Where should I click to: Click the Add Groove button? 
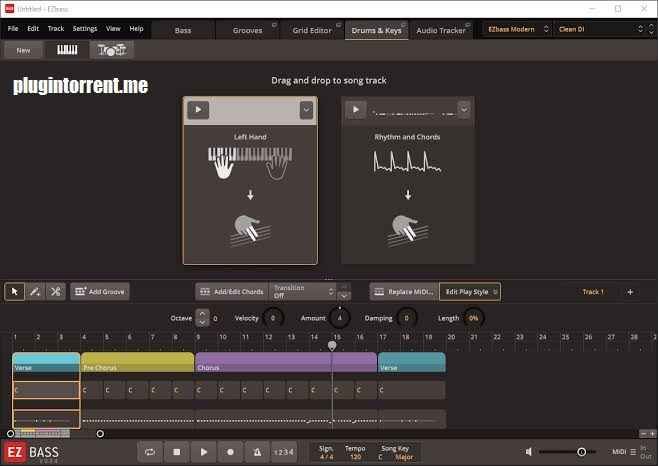tap(100, 291)
